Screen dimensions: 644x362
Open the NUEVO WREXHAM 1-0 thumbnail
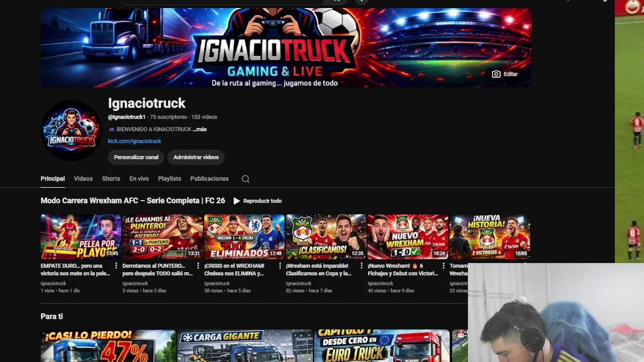[408, 237]
